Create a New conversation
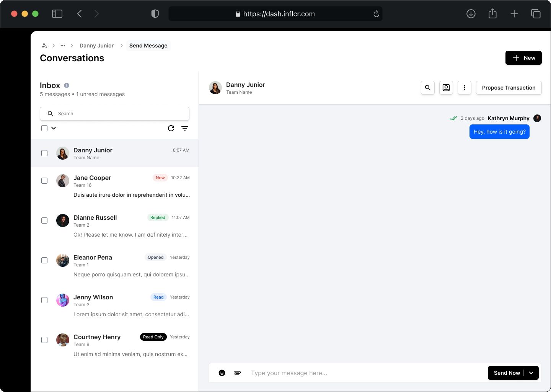 [523, 58]
